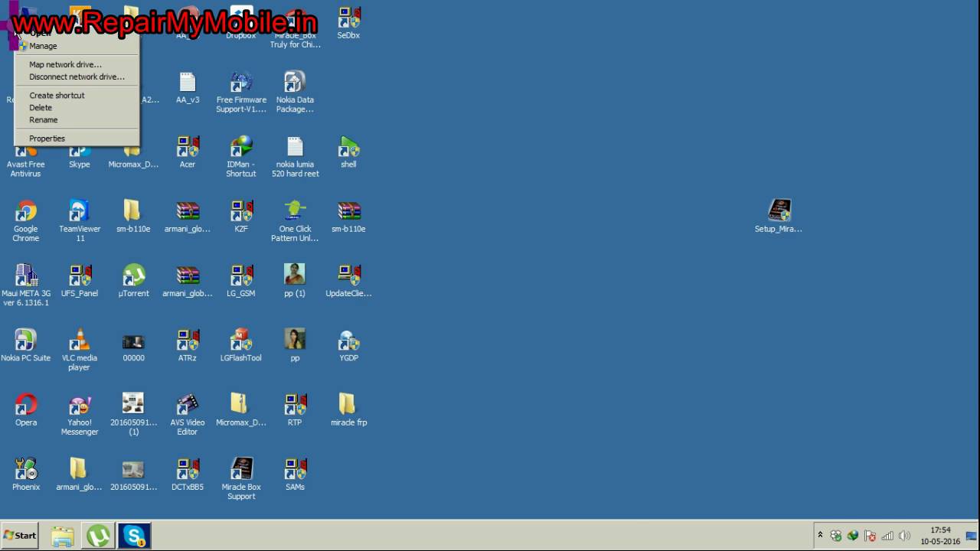980x551 pixels.
Task: Select the Nokia Data Package... icon
Action: (x=295, y=92)
